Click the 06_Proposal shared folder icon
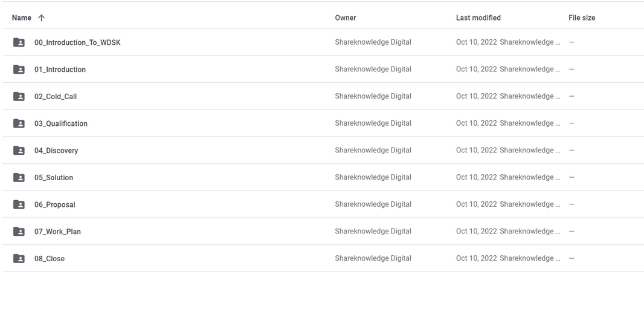Image resolution: width=644 pixels, height=335 pixels. [x=19, y=204]
